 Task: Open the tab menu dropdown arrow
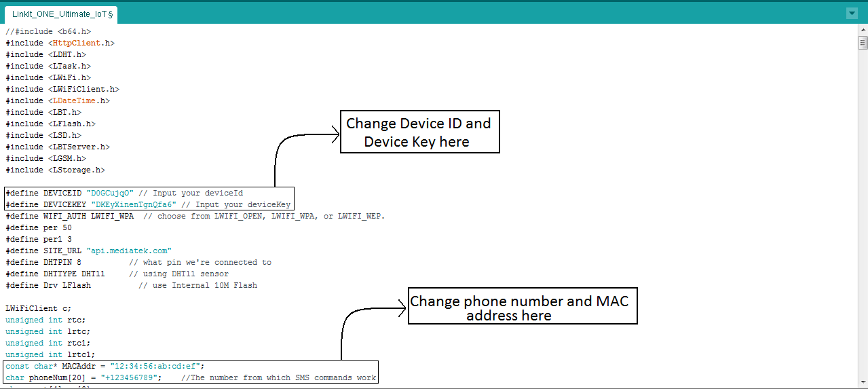[852, 14]
